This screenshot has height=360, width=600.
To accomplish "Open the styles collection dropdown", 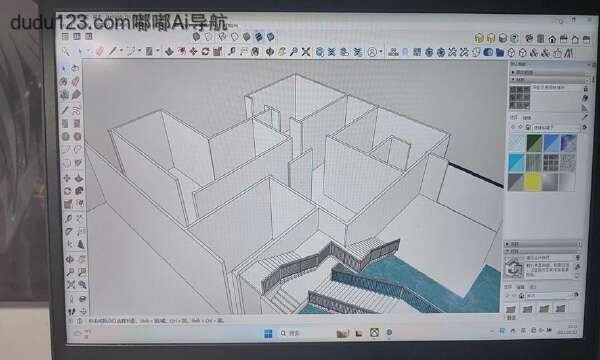I will coord(550,295).
